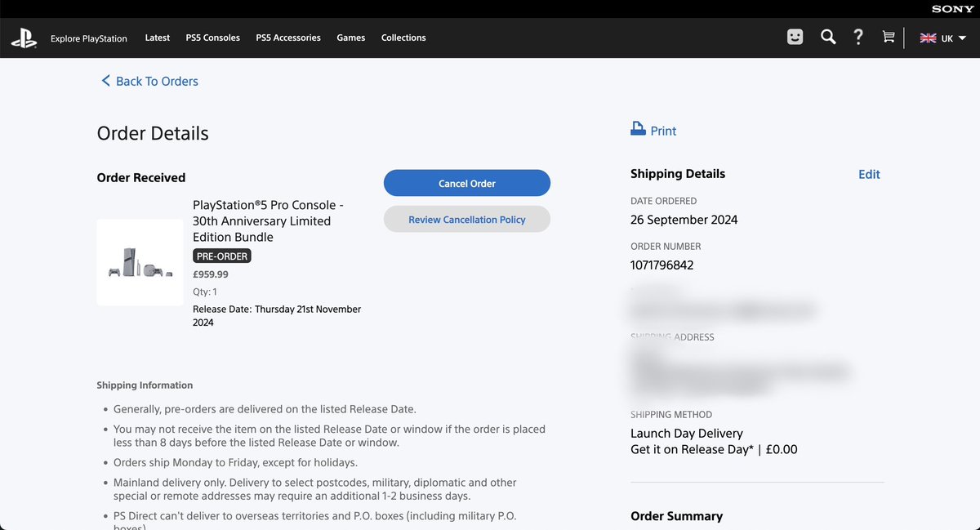Click the question mark help icon

(857, 37)
